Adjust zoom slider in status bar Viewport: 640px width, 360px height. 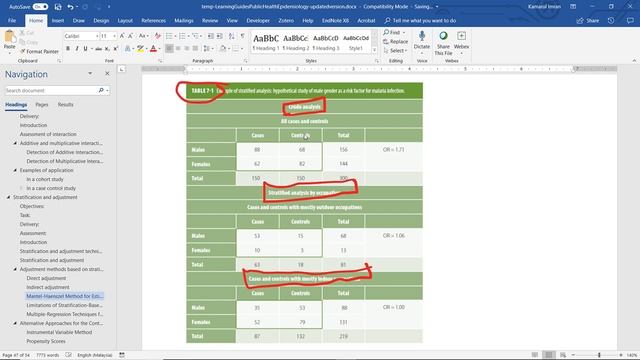click(x=599, y=355)
